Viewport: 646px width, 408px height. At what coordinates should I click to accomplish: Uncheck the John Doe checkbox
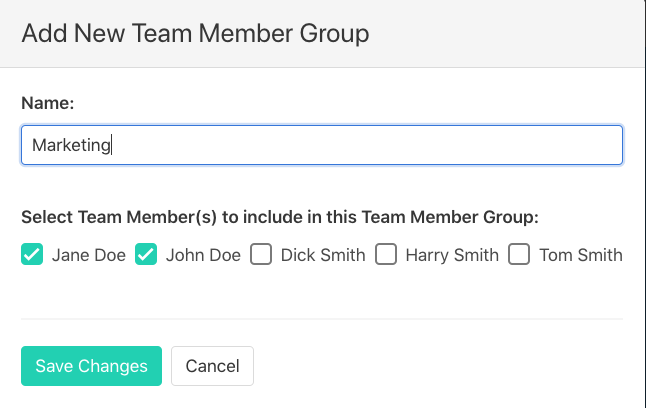coord(146,255)
